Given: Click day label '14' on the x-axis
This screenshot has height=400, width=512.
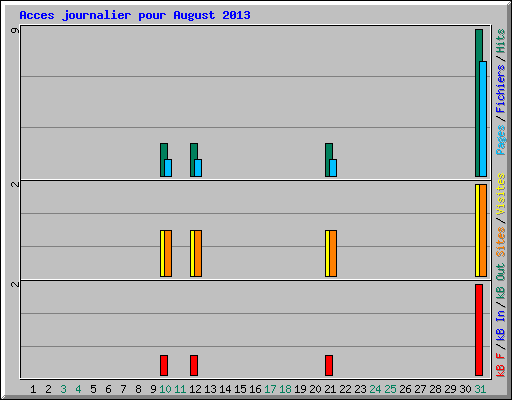Looking at the screenshot, I should [x=225, y=389].
